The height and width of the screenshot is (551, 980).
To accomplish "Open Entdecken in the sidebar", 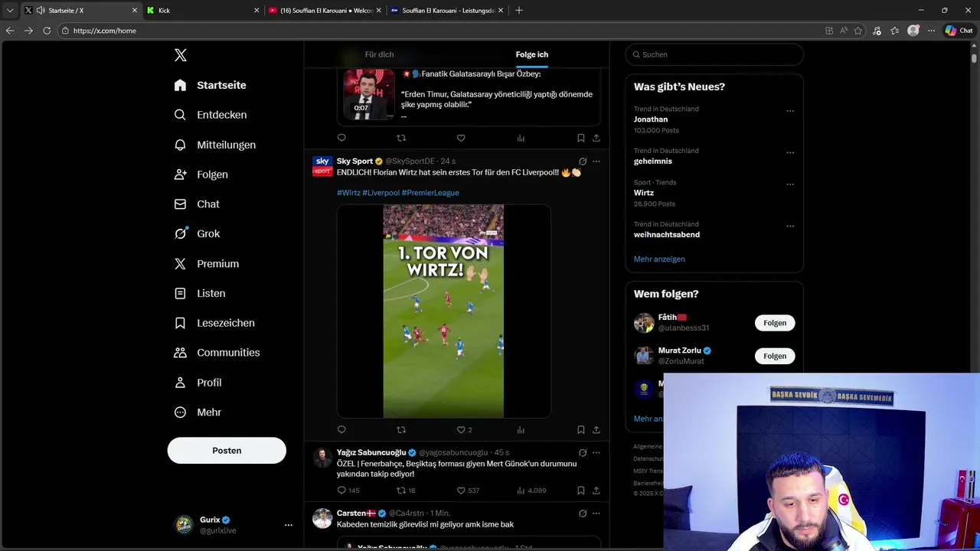I will pyautogui.click(x=210, y=115).
